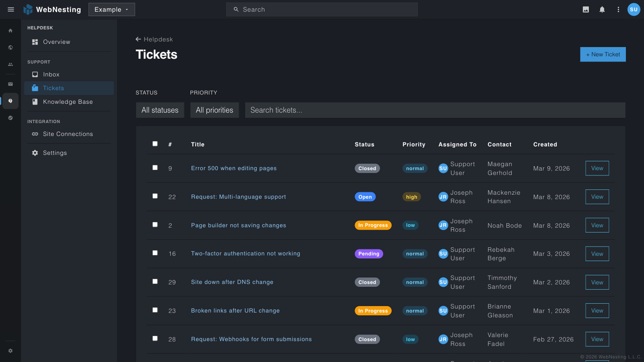Open the mail envelope icon in the sidebar rail
This screenshot has height=362, width=644.
pyautogui.click(x=10, y=84)
